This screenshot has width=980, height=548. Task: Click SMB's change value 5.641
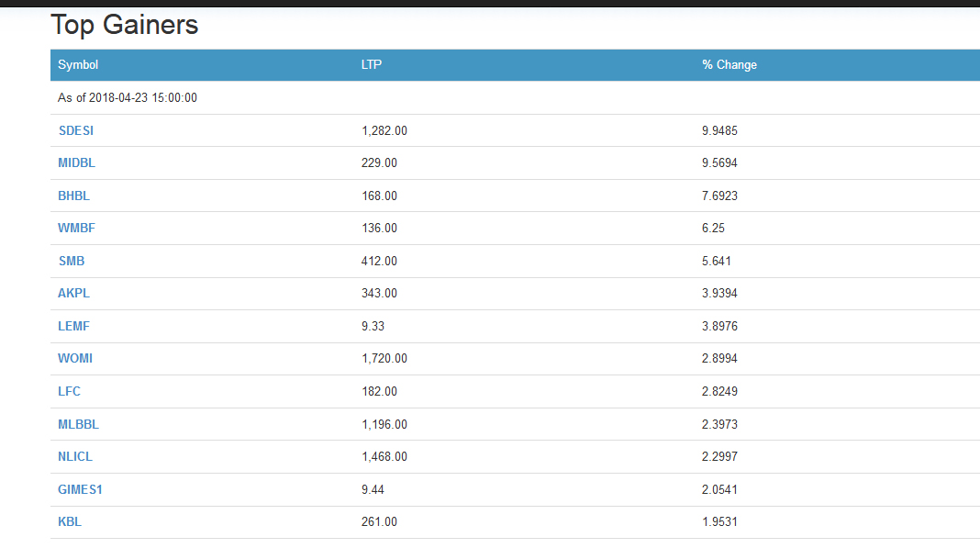tap(717, 261)
